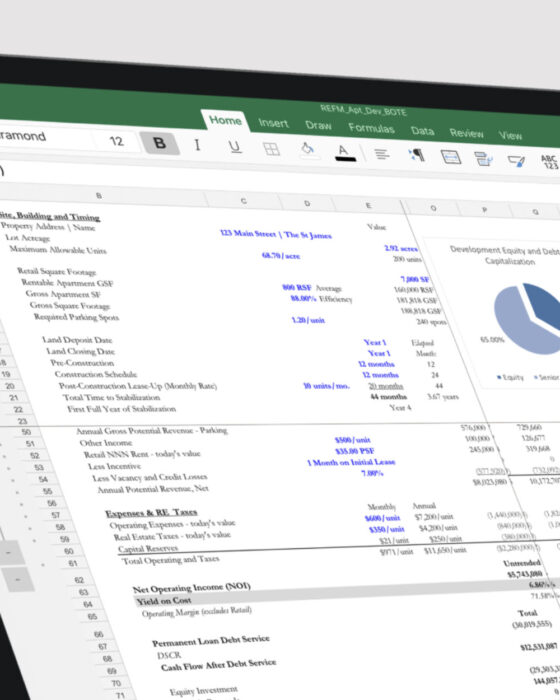The image size is (560, 700).
Task: Open the View tab
Action: coord(510,135)
